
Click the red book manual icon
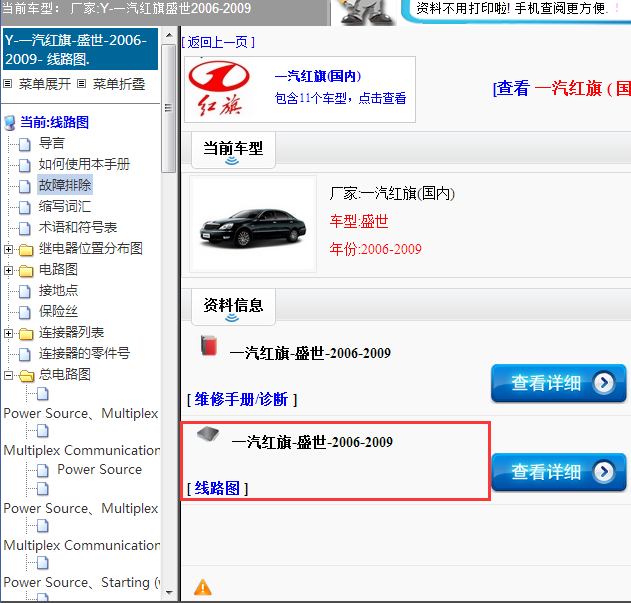(209, 345)
